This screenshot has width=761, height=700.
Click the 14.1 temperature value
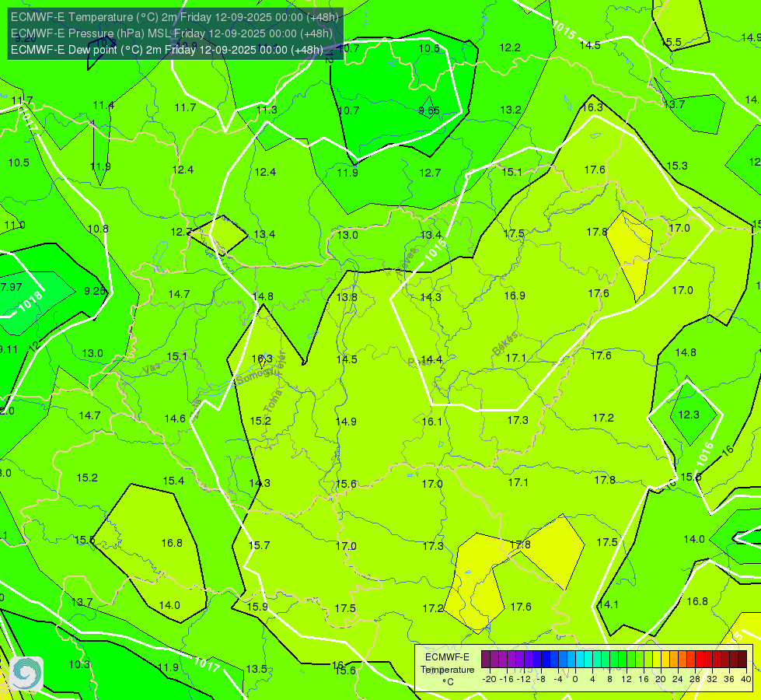(x=609, y=605)
